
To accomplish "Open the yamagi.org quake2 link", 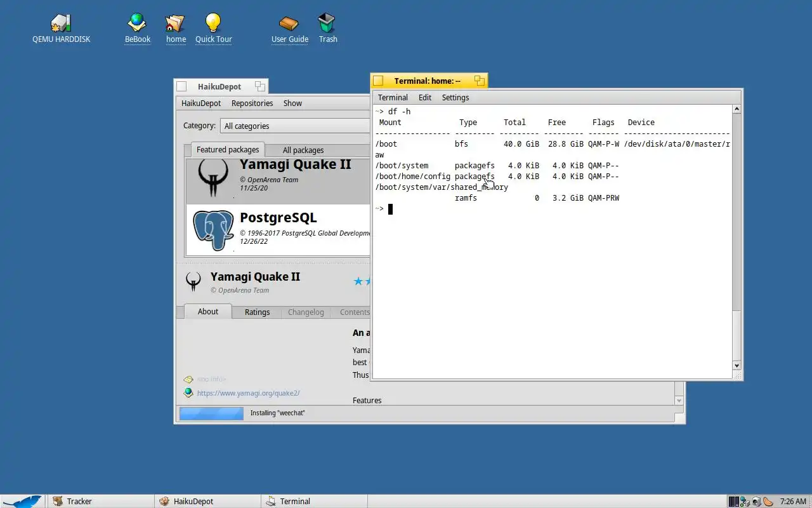I will [249, 393].
